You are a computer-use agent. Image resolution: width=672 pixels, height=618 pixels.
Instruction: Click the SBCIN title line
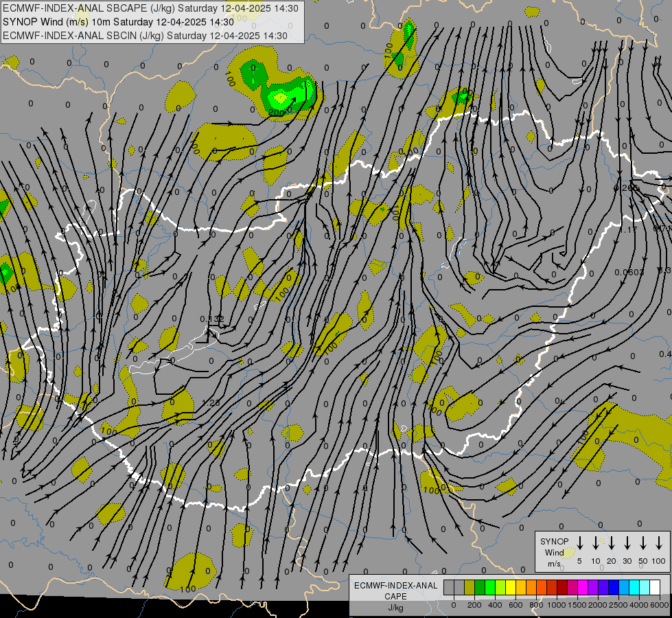145,36
